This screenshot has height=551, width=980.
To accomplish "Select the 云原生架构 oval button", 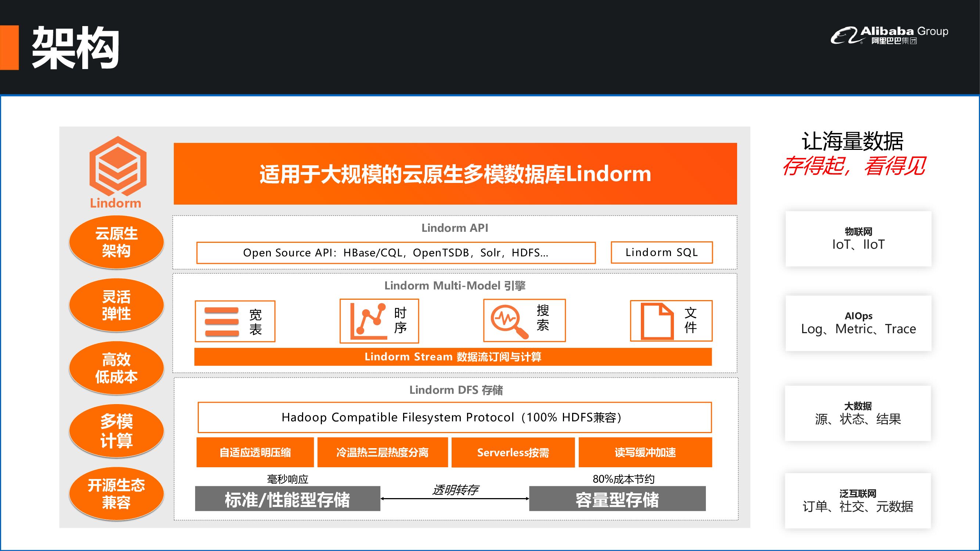I will pyautogui.click(x=116, y=242).
